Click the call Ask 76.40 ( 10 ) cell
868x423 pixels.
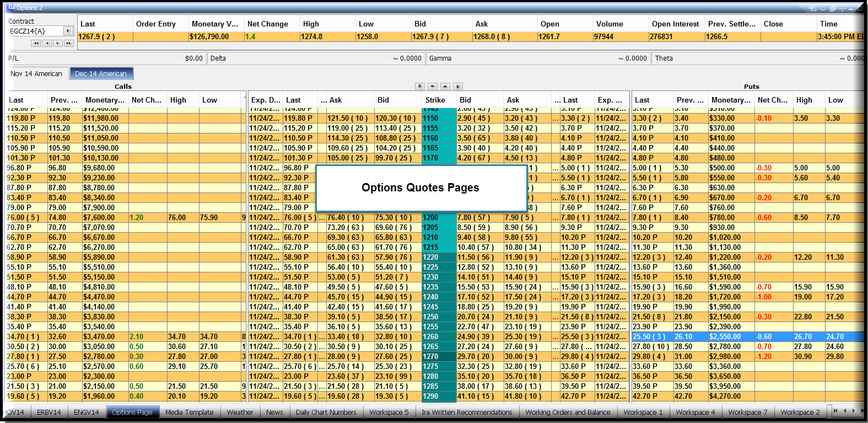coord(350,217)
